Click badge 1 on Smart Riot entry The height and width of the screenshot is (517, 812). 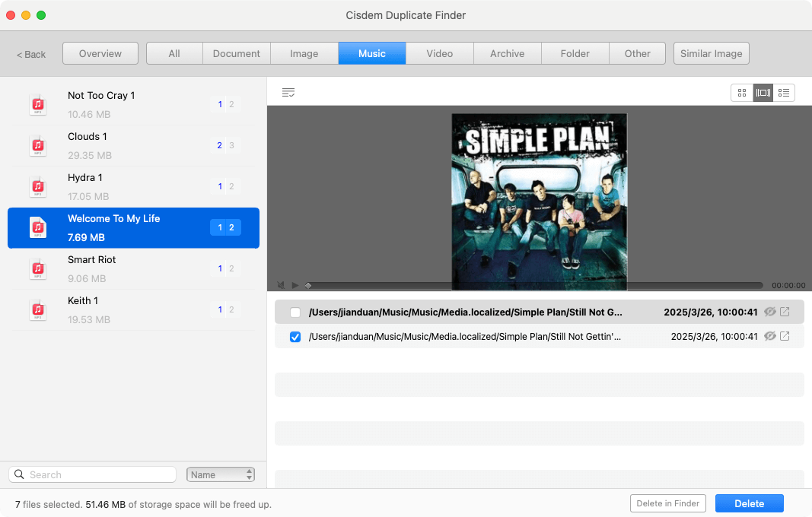(219, 268)
